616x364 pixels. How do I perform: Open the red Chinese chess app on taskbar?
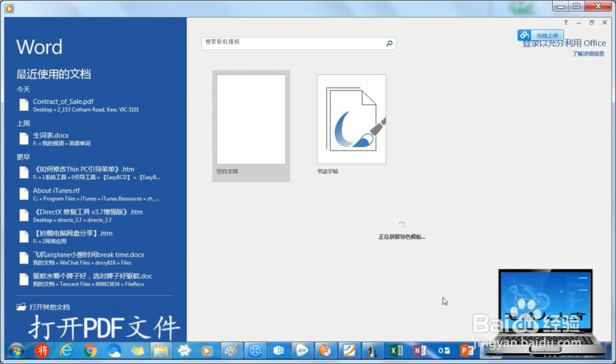coord(42,350)
